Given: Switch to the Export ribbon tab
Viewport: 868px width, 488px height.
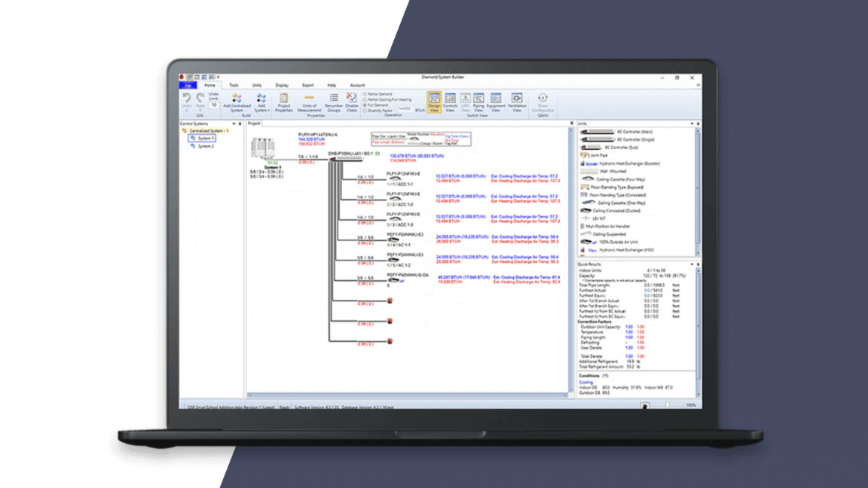Looking at the screenshot, I should click(x=307, y=85).
